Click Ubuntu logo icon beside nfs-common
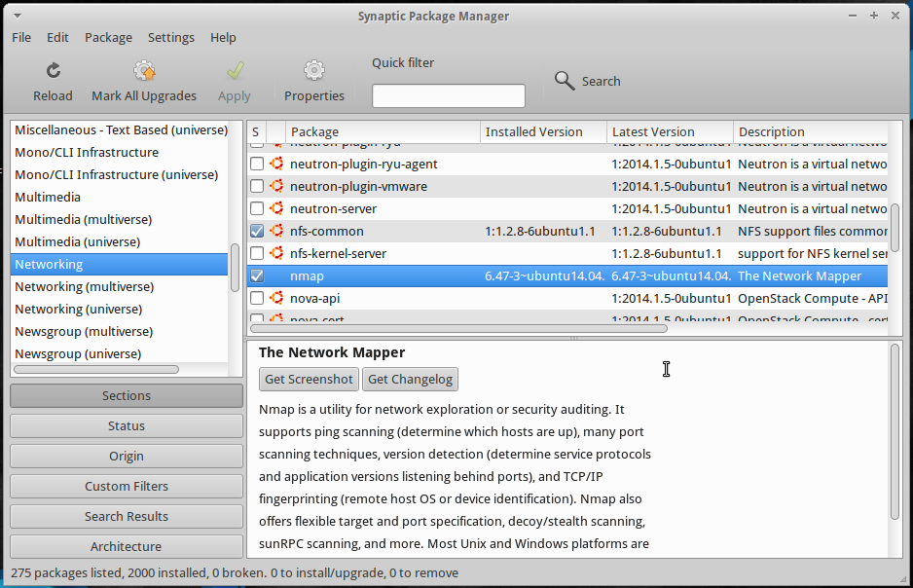The height and width of the screenshot is (588, 913). 276,231
